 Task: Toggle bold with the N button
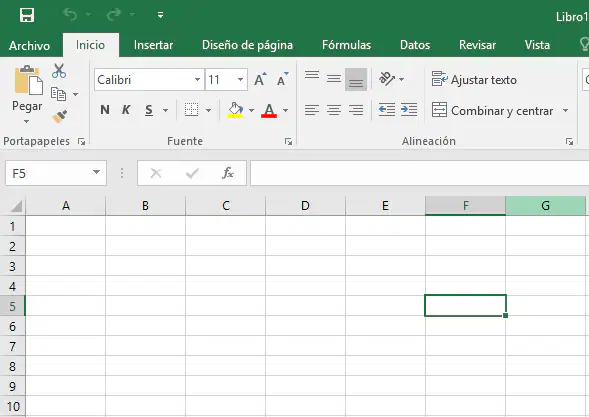click(105, 110)
